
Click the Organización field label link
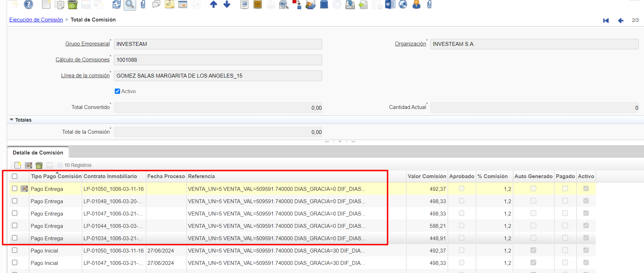(410, 44)
